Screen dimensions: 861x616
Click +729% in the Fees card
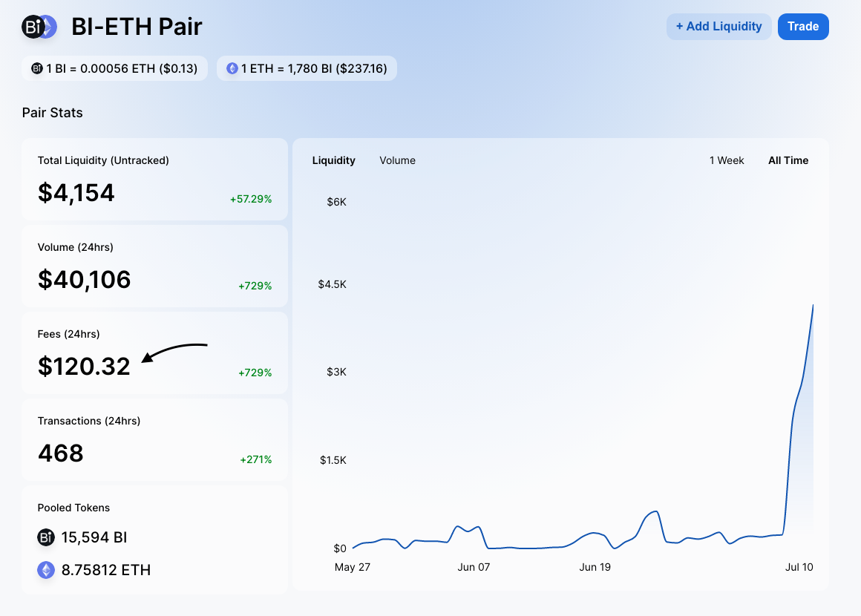[255, 373]
